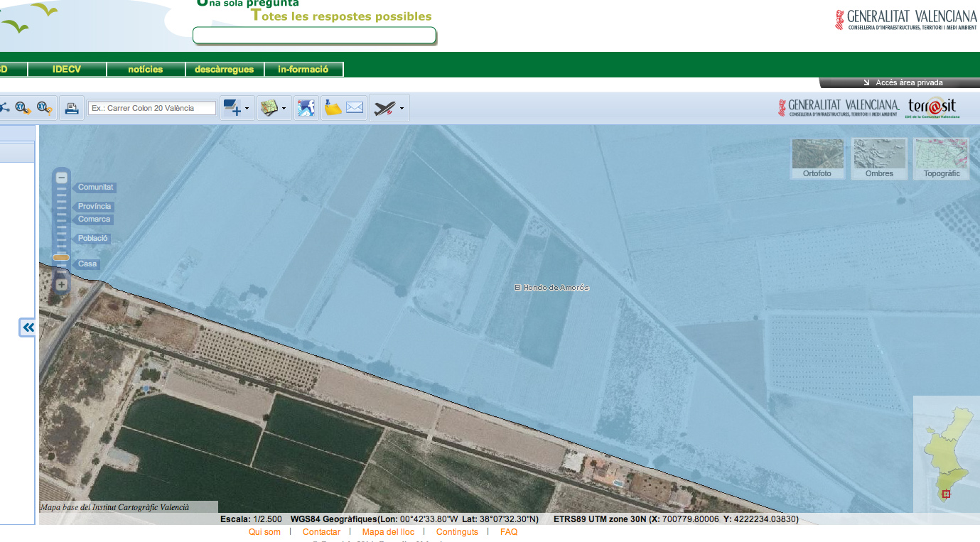Click the yellow pushpin note icon
Viewport: 980px width, 542px height.
pyautogui.click(x=333, y=108)
